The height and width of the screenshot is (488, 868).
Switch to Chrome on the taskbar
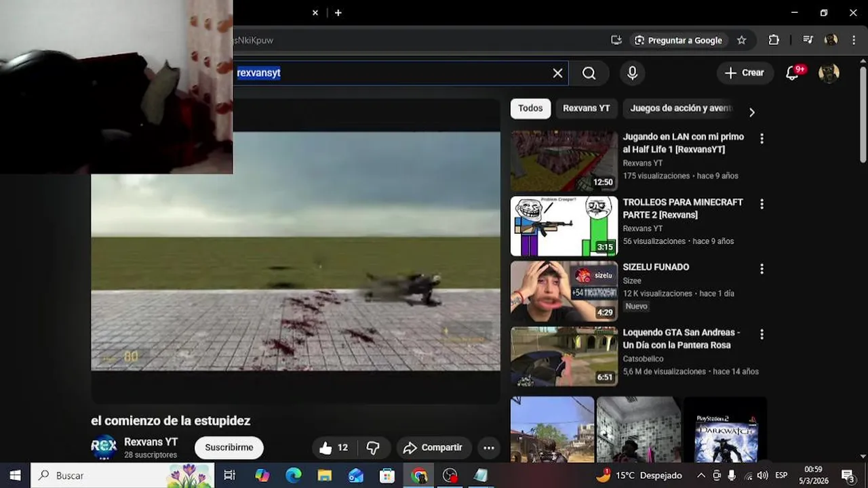point(419,475)
